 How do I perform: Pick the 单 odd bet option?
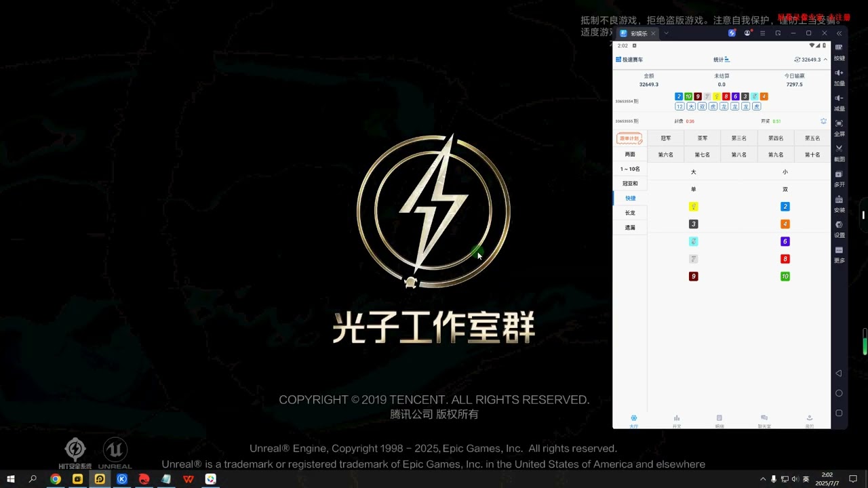point(693,189)
